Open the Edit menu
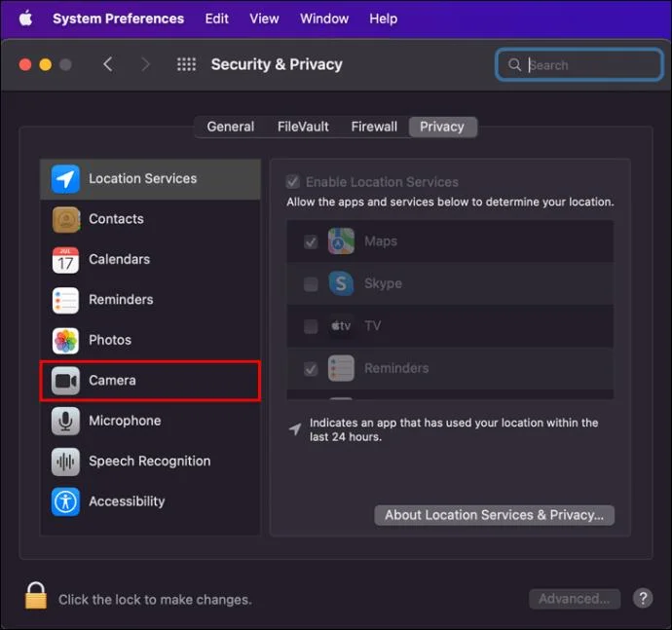672x630 pixels. click(x=216, y=19)
